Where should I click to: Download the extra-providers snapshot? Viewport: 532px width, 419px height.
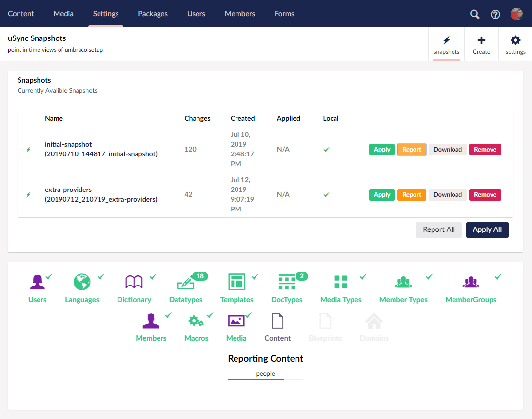[x=448, y=195]
